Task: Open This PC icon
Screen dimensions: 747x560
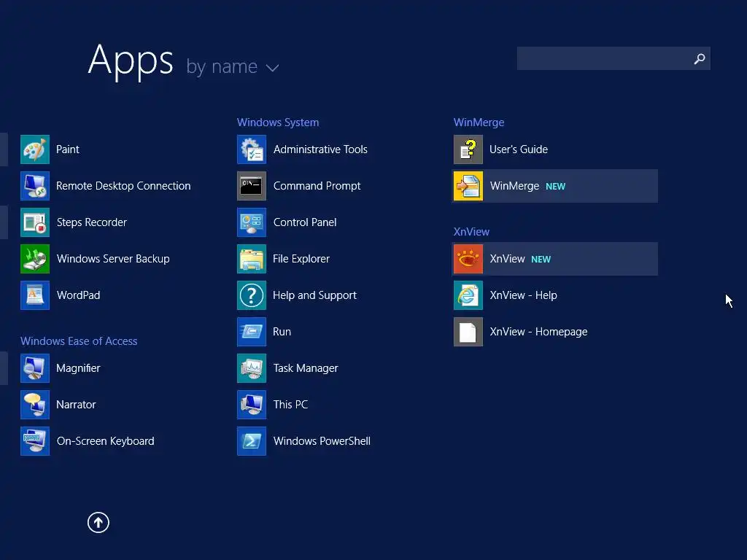Action: [x=252, y=405]
